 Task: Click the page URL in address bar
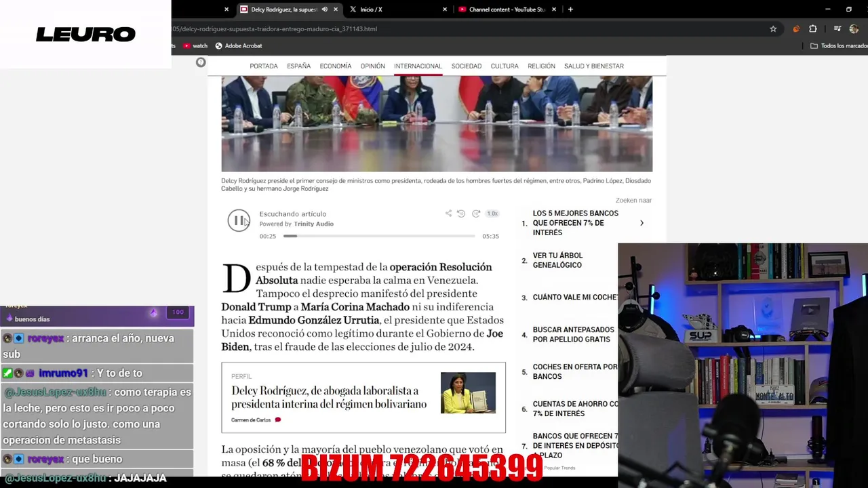pos(275,29)
